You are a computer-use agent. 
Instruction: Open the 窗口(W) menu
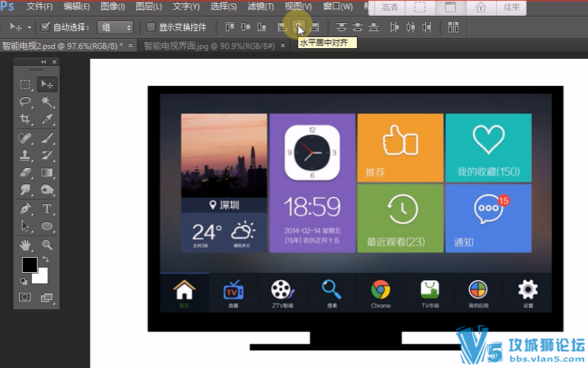(x=338, y=7)
